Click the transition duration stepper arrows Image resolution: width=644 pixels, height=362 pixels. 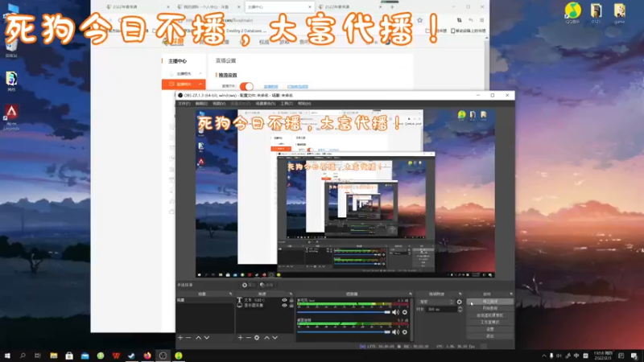(460, 309)
